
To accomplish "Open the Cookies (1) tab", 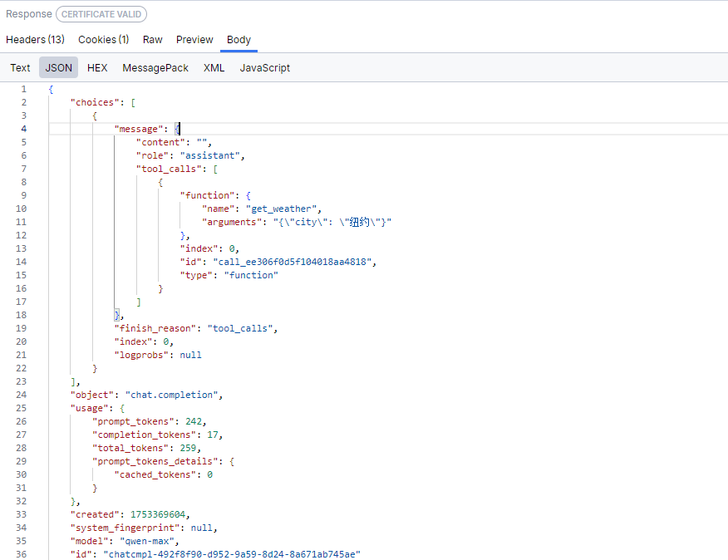I will (104, 40).
